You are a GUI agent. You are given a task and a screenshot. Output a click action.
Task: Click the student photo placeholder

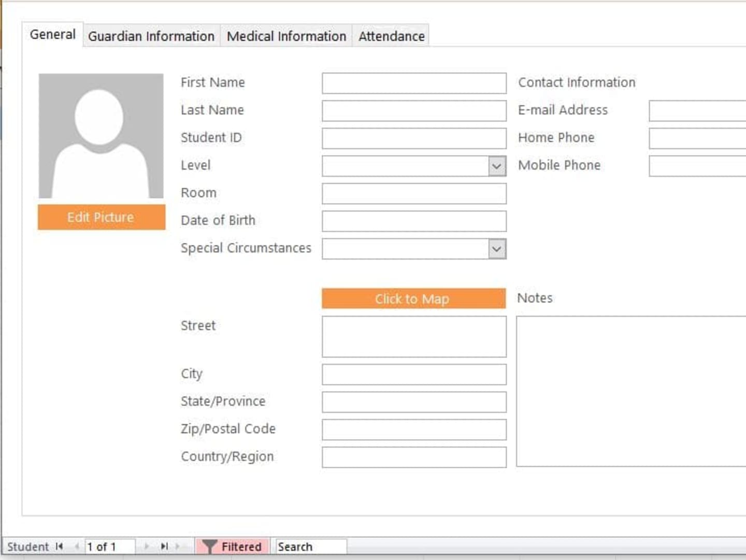tap(101, 136)
